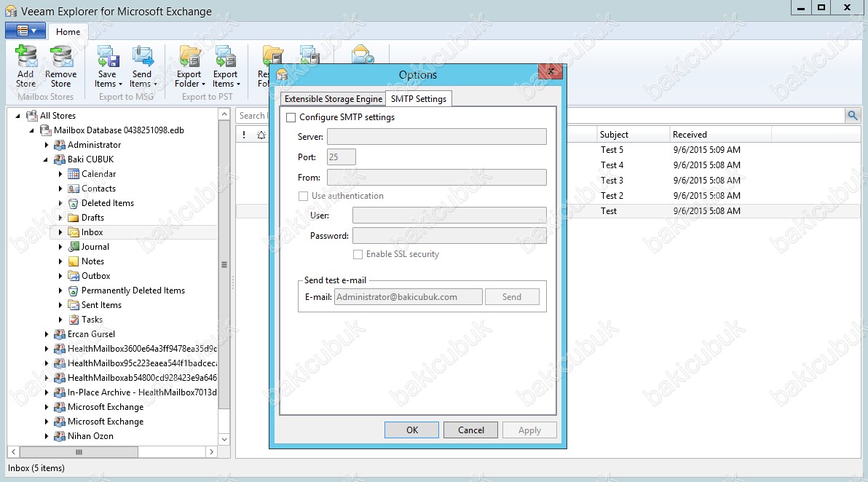The height and width of the screenshot is (482, 868).
Task: Click the Apply button
Action: point(529,430)
